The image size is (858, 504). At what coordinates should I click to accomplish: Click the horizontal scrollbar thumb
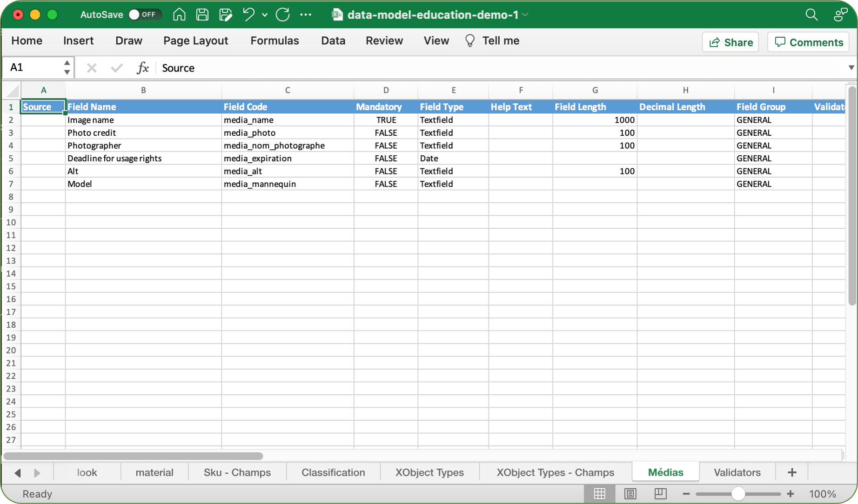click(133, 456)
